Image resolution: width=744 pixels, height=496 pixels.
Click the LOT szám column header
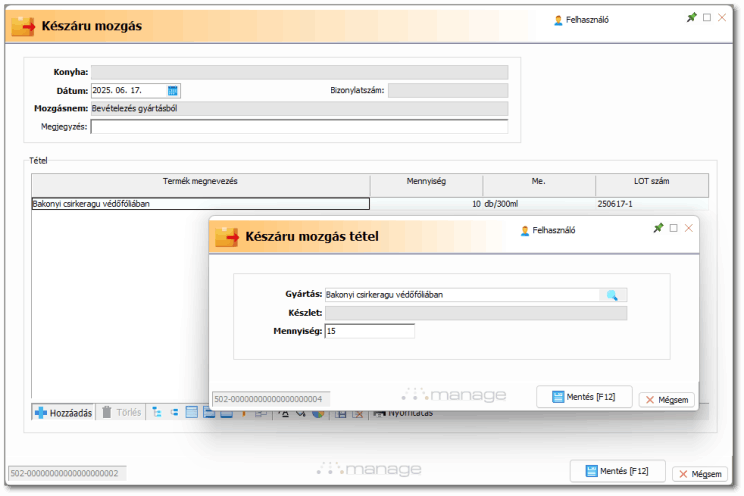[x=652, y=185]
